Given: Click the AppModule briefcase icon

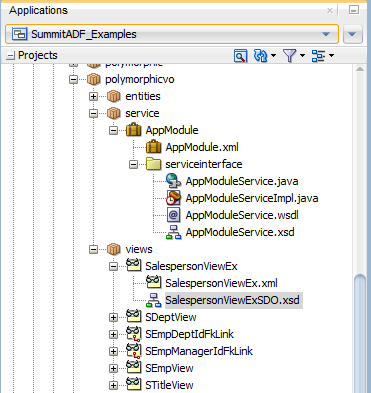Looking at the screenshot, I should pyautogui.click(x=134, y=130).
